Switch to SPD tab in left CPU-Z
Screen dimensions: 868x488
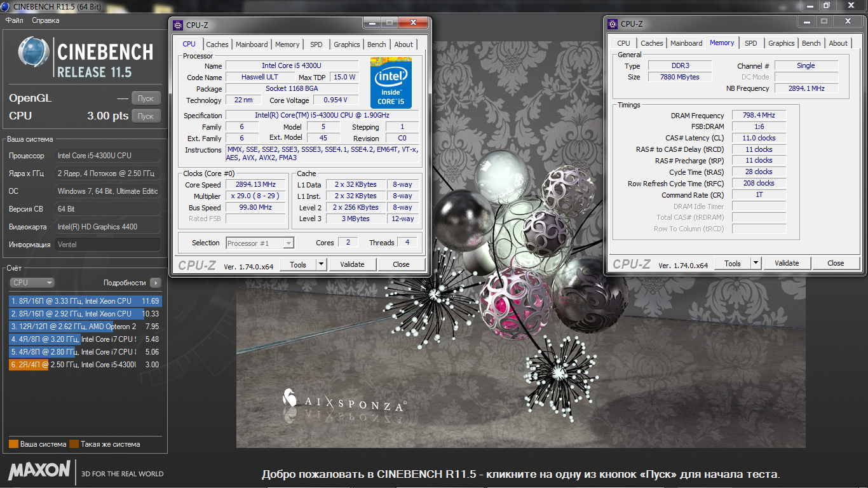pyautogui.click(x=316, y=44)
